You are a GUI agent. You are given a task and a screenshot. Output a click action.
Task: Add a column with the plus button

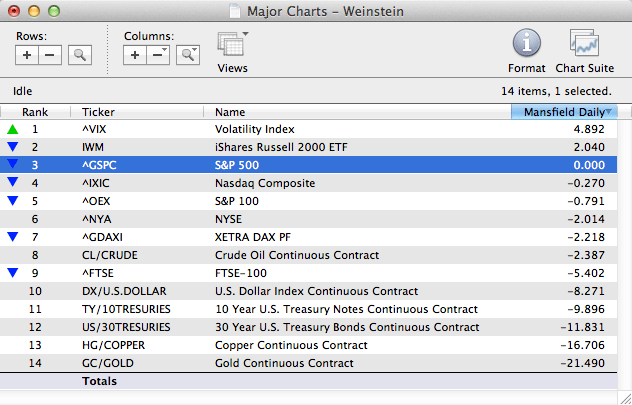[136, 54]
